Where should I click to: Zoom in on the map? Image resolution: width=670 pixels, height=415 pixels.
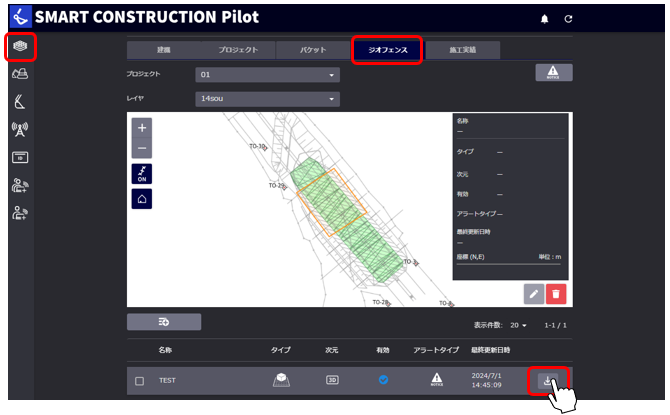(141, 128)
